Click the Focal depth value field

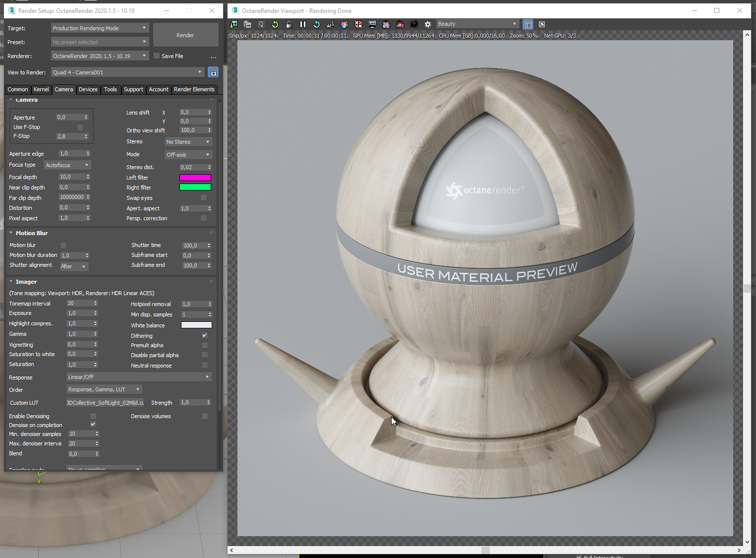tap(71, 177)
